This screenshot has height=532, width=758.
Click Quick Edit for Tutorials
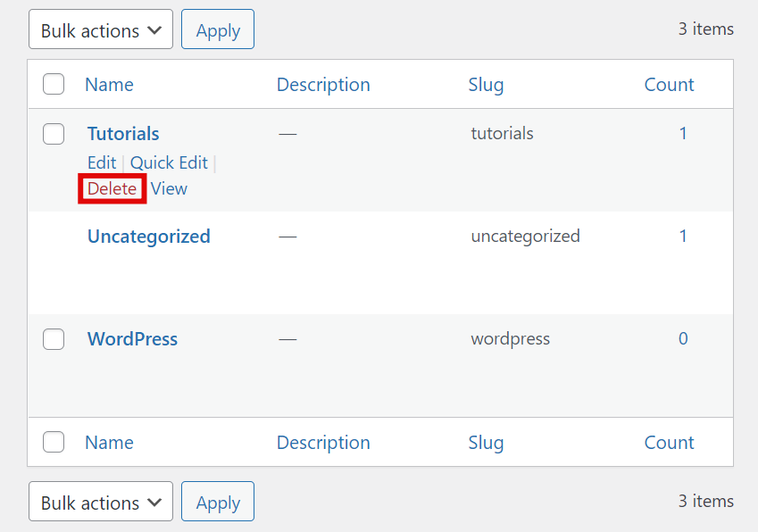pos(169,162)
